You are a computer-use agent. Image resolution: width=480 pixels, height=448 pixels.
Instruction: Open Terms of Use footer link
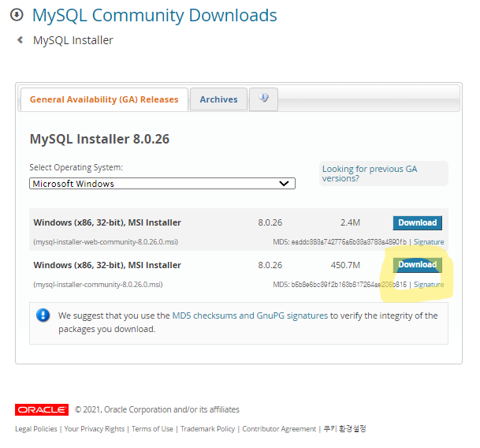[x=152, y=429]
